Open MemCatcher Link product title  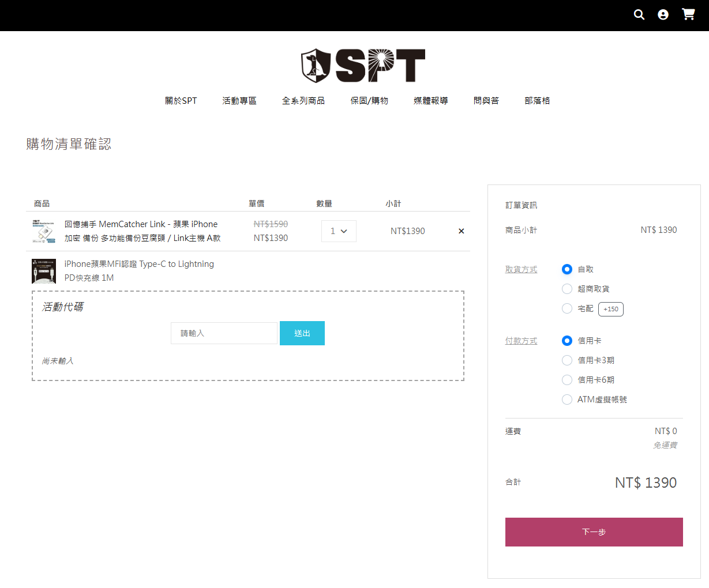[x=142, y=231]
